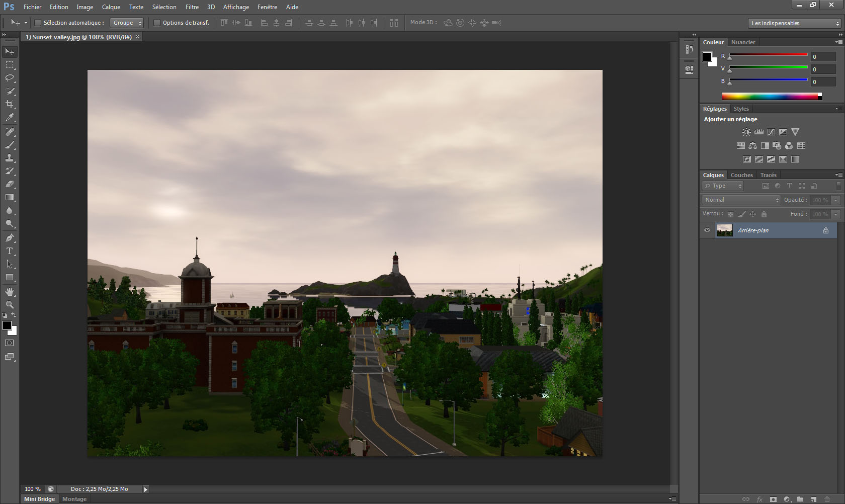
Task: Add a Channel Mixer adjustment
Action: point(789,146)
